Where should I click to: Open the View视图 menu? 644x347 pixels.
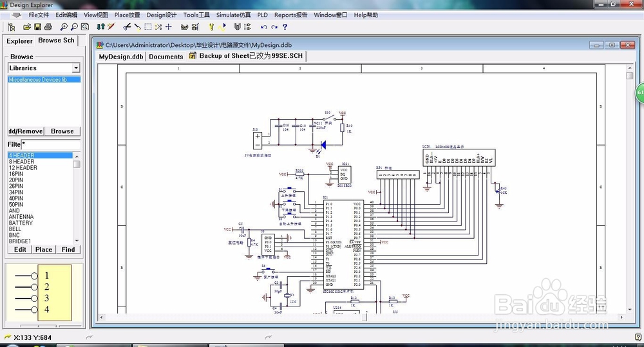click(x=96, y=15)
